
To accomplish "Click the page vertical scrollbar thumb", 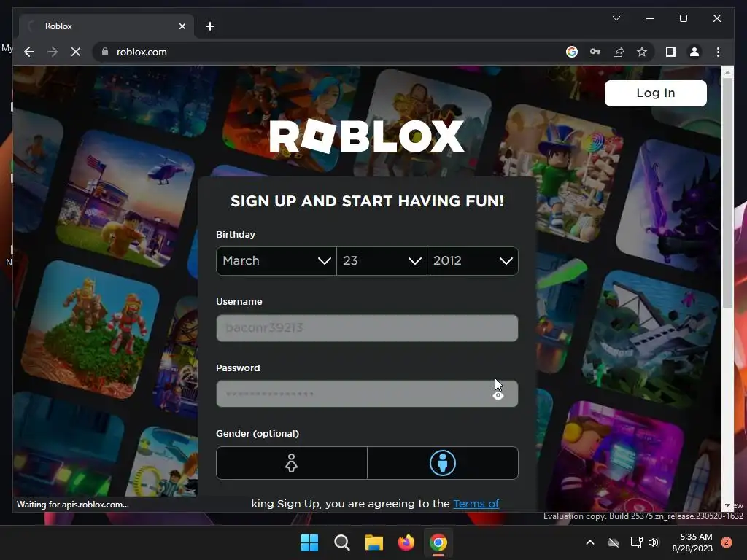I will click(727, 192).
